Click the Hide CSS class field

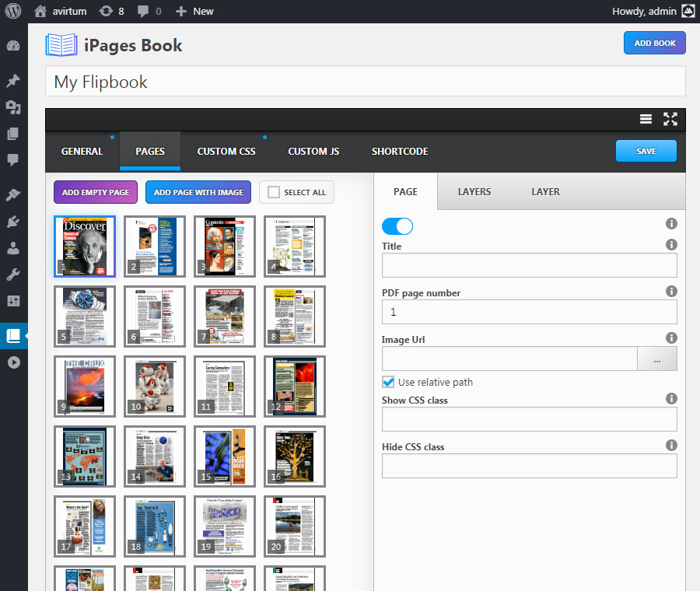pyautogui.click(x=530, y=466)
